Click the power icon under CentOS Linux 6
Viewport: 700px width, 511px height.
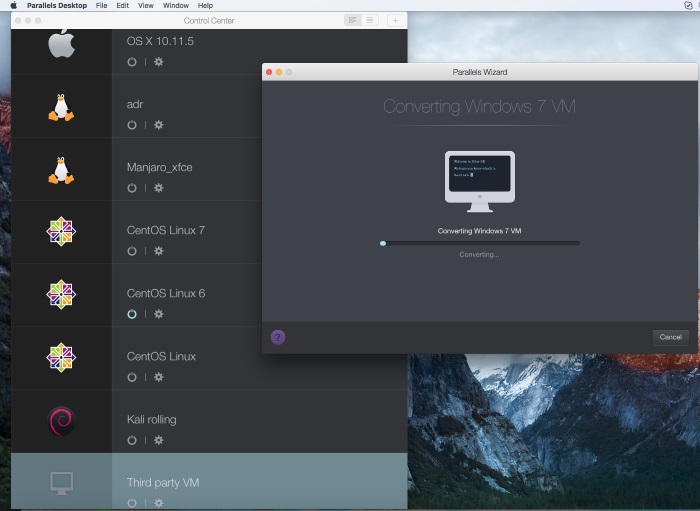coord(132,314)
